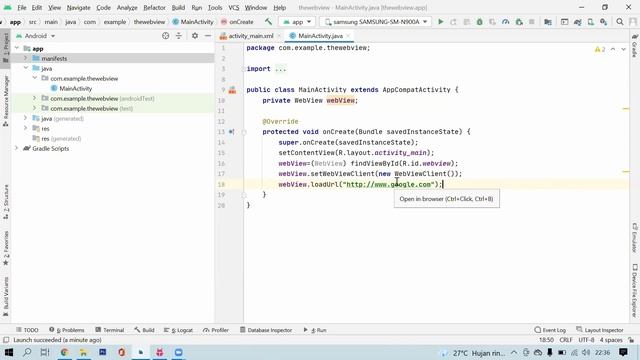Go to the previous highlighted error arrow
The height and width of the screenshot is (360, 640).
pyautogui.click(x=613, y=49)
